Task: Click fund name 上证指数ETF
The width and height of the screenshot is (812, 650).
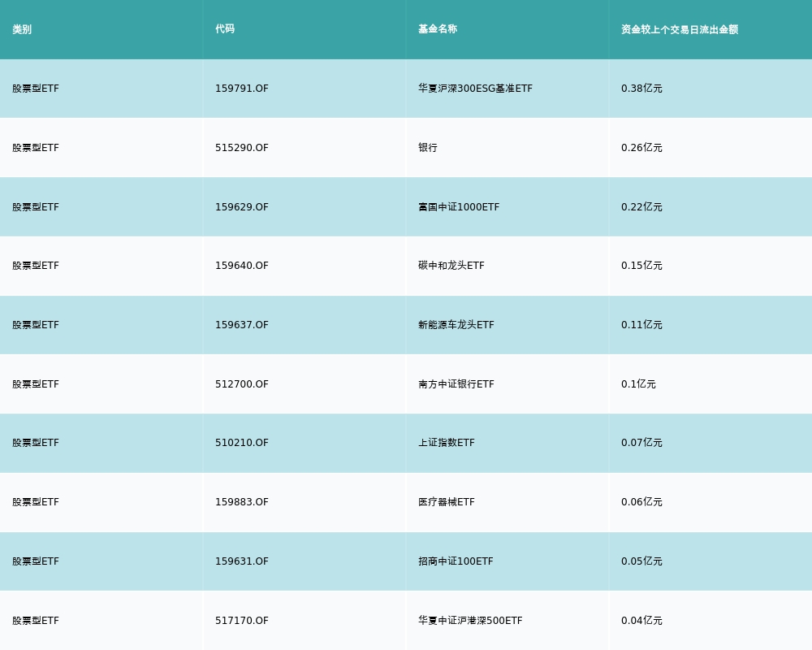Action: pos(447,443)
